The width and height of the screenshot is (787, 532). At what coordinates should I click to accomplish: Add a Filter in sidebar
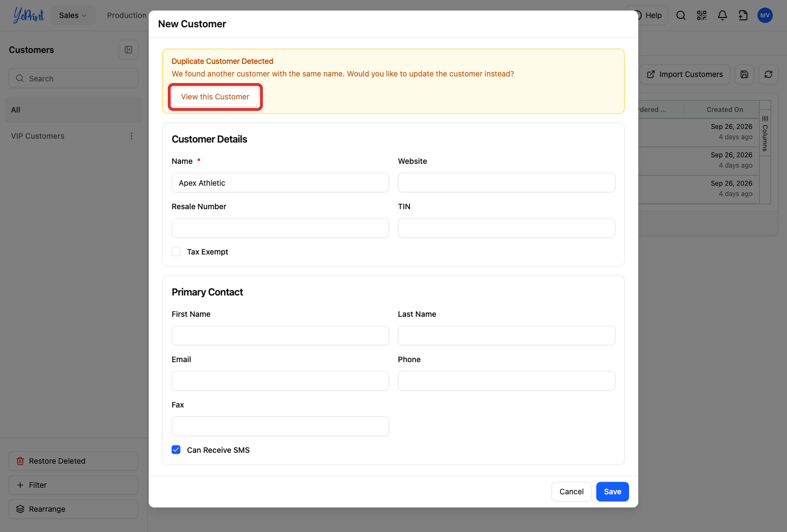[73, 485]
